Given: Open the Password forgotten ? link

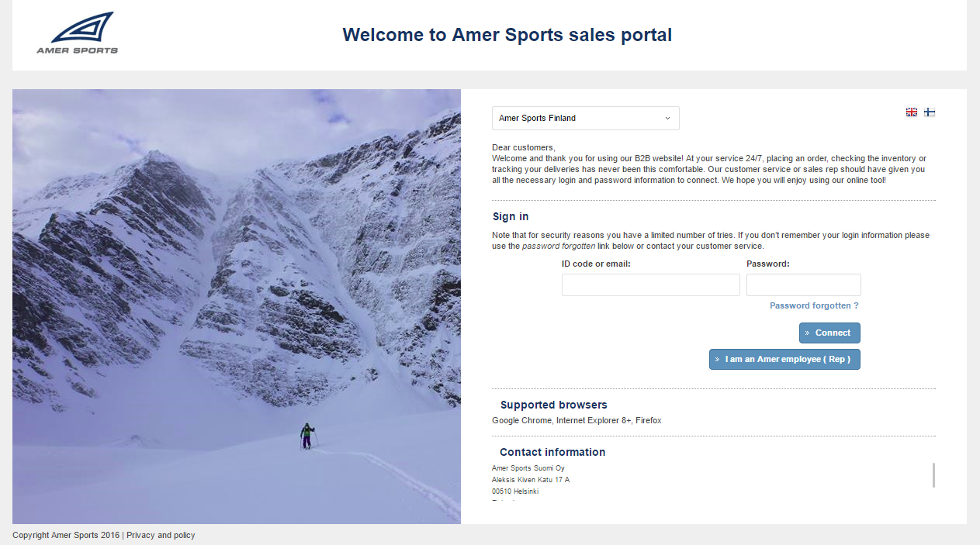Looking at the screenshot, I should 814,306.
